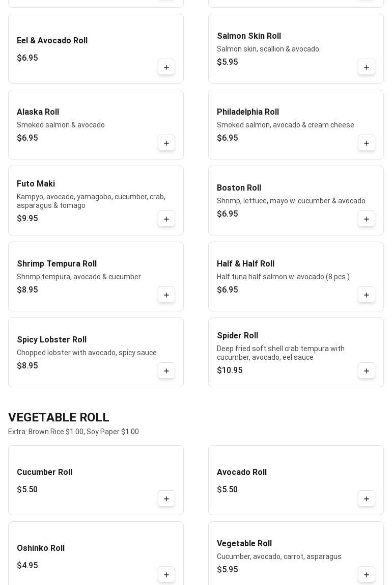The height and width of the screenshot is (585, 392).
Task: Add Spicy Lobster Roll with plus icon
Action: pyautogui.click(x=166, y=371)
